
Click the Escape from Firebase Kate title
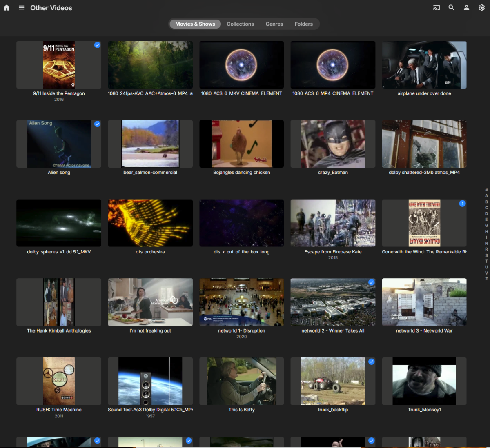coord(333,252)
